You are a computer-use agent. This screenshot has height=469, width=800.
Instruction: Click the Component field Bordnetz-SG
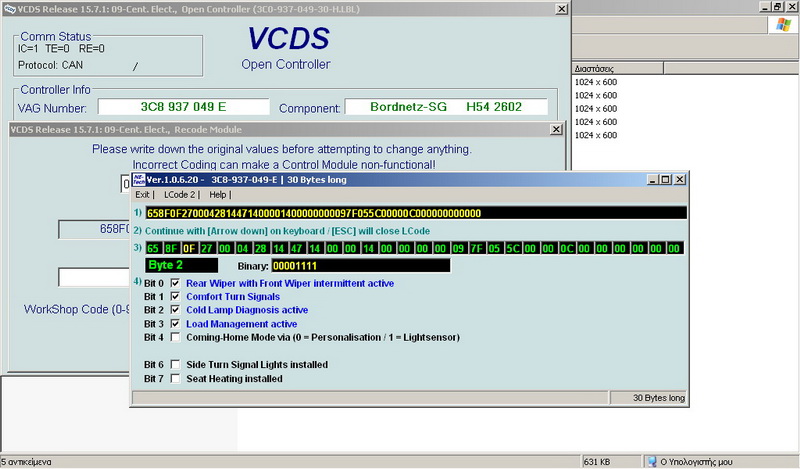(446, 107)
